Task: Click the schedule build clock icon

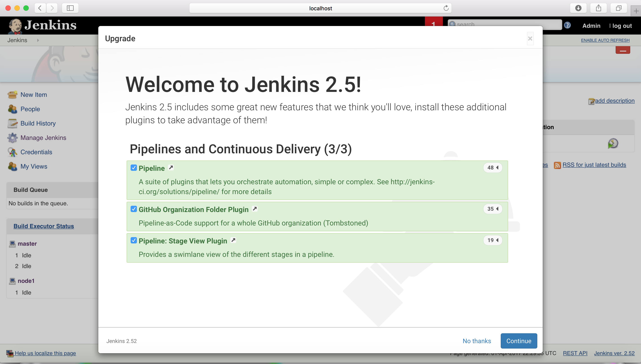Action: click(x=613, y=143)
